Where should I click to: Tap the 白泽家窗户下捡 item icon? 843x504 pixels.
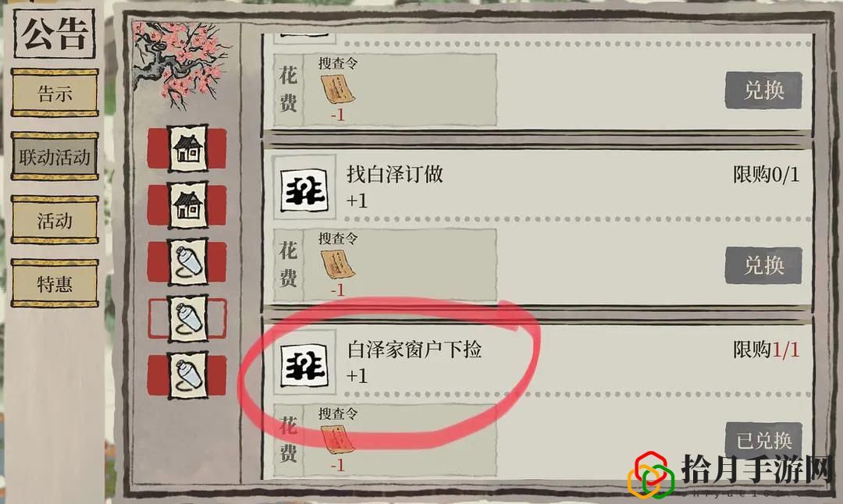pos(304,365)
